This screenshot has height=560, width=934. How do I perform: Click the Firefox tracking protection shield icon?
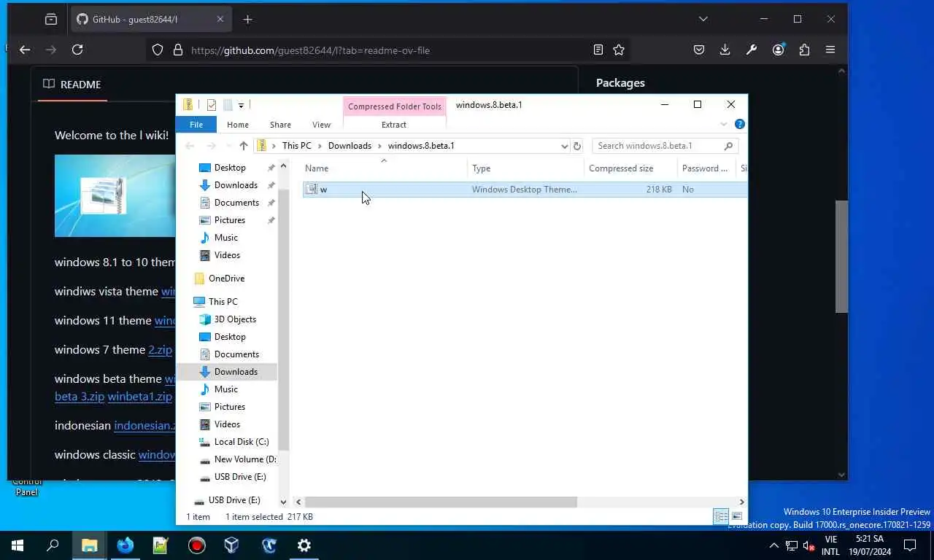tap(158, 50)
